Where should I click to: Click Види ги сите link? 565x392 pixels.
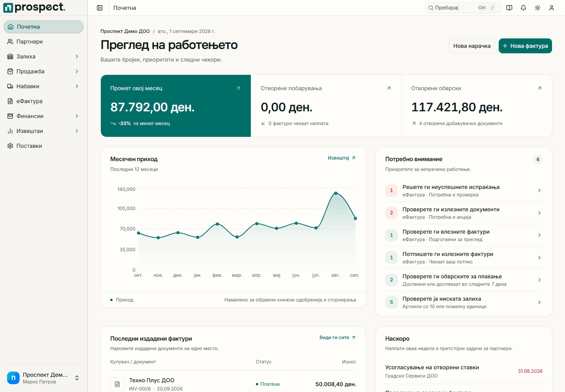point(337,338)
